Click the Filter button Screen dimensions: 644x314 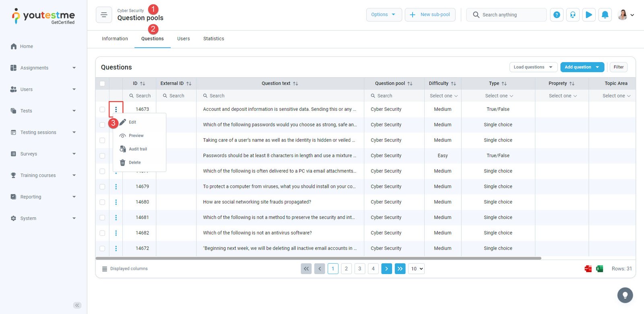[618, 67]
